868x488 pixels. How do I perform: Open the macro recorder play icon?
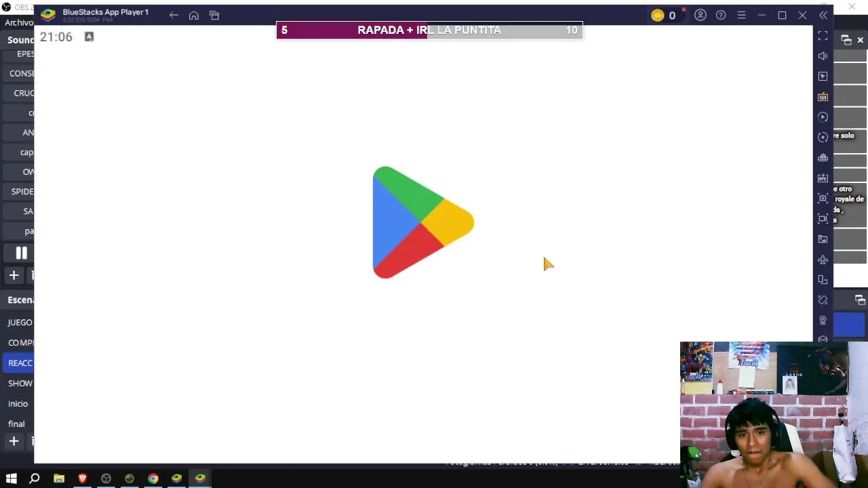[823, 117]
